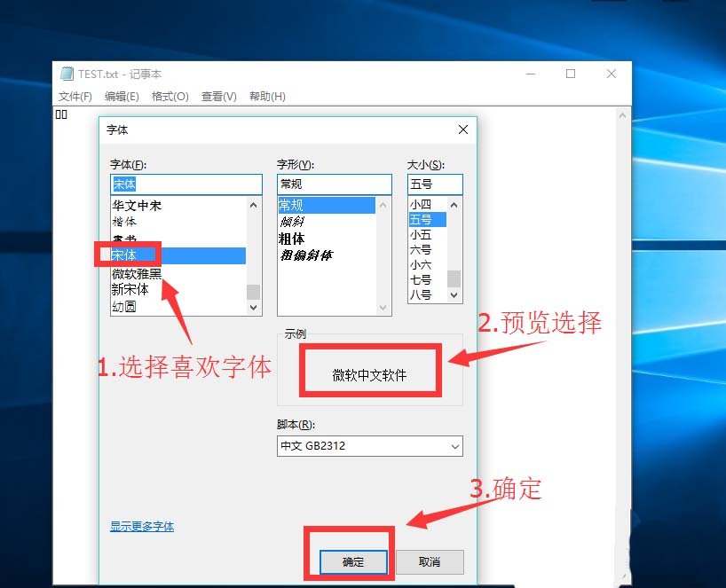
Task: Open the 显示更多字体 link
Action: point(141,526)
